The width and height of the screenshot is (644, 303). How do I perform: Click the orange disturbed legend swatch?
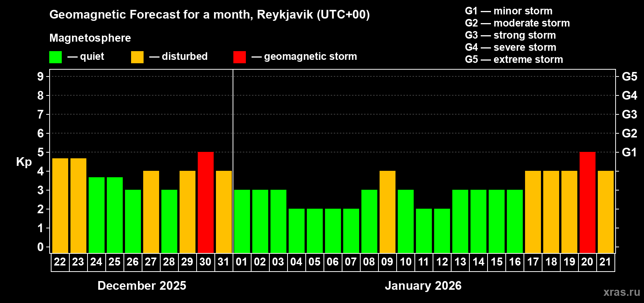tap(137, 57)
